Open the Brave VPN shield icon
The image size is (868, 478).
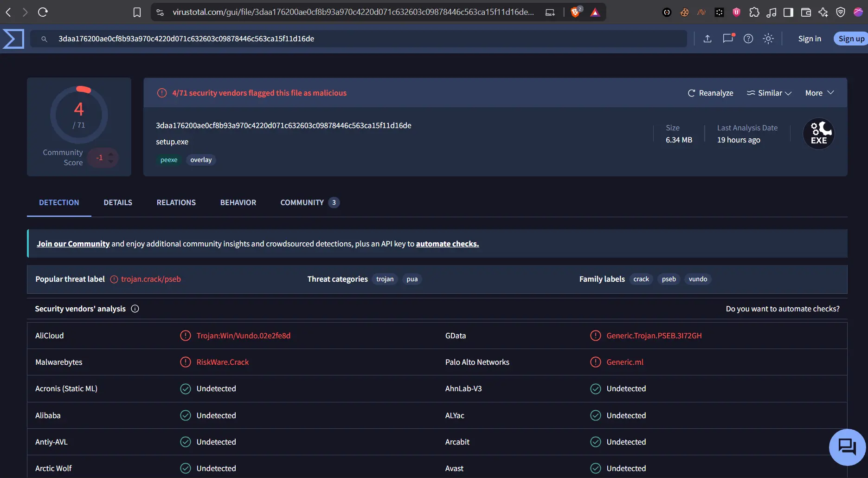(x=840, y=12)
